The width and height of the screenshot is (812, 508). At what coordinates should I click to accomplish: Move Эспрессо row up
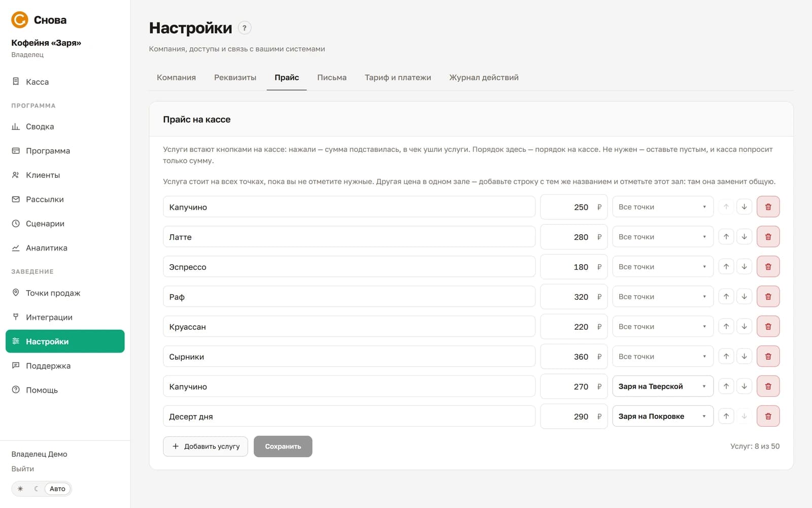point(726,267)
